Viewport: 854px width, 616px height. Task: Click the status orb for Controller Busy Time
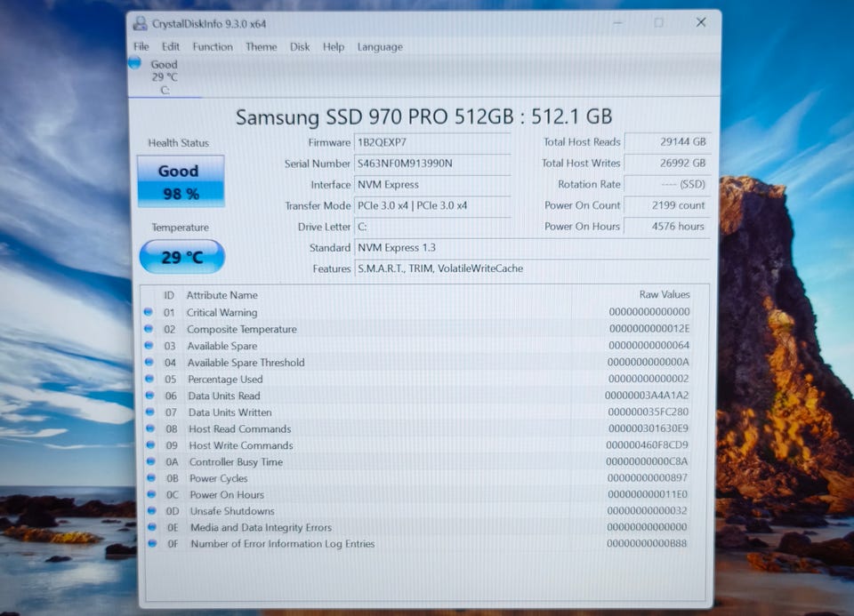point(151,461)
